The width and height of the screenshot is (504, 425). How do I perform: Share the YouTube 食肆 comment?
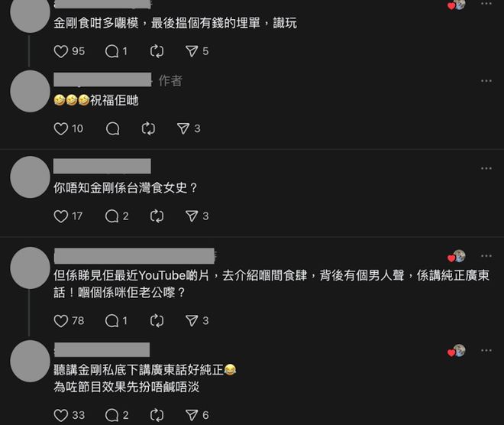pyautogui.click(x=192, y=320)
